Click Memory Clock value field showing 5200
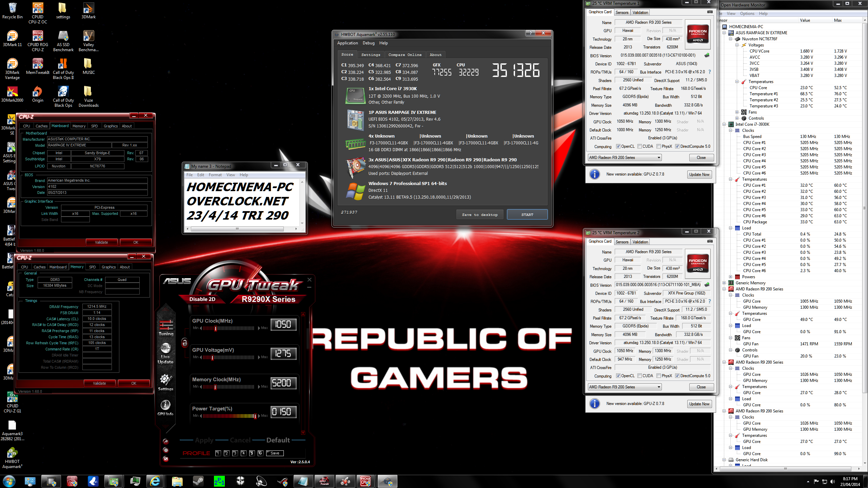The image size is (868, 488). (x=283, y=383)
